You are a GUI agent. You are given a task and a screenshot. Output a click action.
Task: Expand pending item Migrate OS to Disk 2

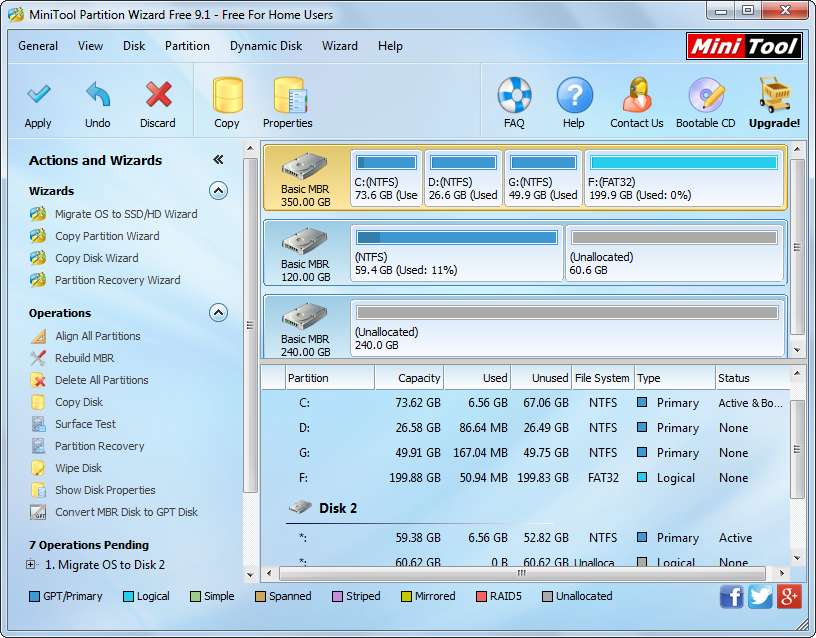31,565
